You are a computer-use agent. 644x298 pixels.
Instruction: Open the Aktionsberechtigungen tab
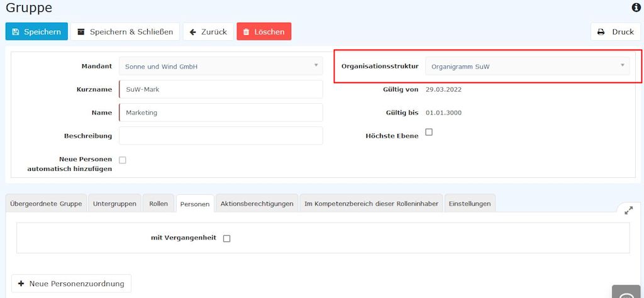click(x=257, y=204)
